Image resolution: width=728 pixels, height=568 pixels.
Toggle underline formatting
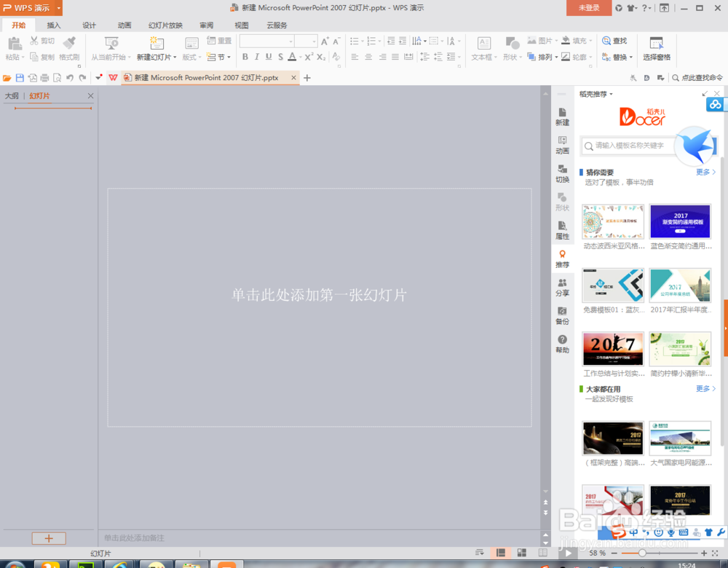(x=269, y=55)
